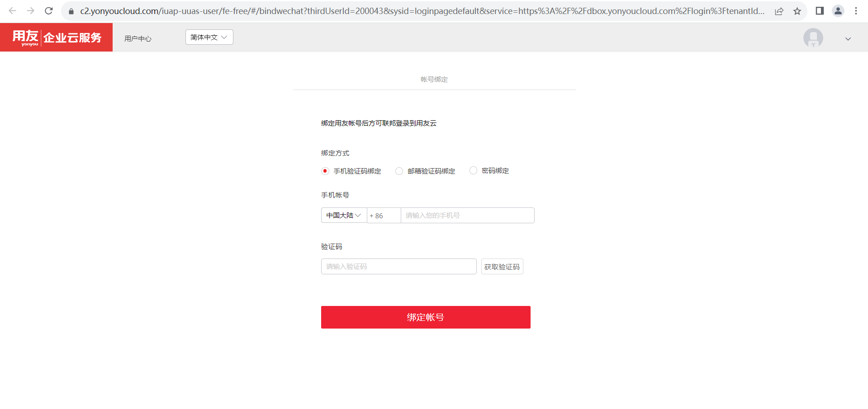
Task: Bookmark this page with the star icon
Action: click(797, 11)
